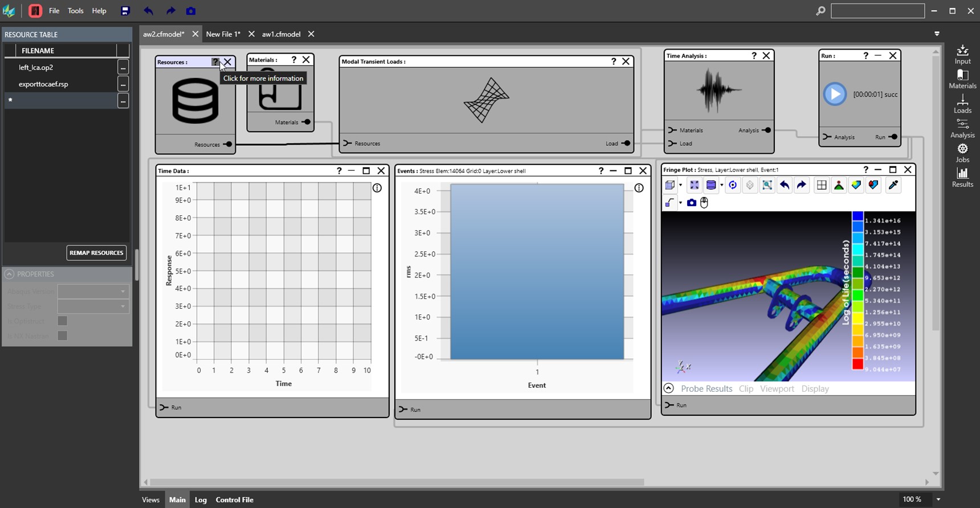Toggle the Is Optistruct checkbox
The width and height of the screenshot is (980, 508).
click(x=63, y=321)
